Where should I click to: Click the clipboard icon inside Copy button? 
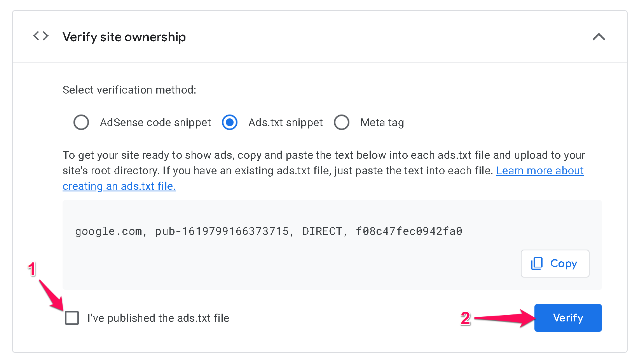[x=537, y=264]
